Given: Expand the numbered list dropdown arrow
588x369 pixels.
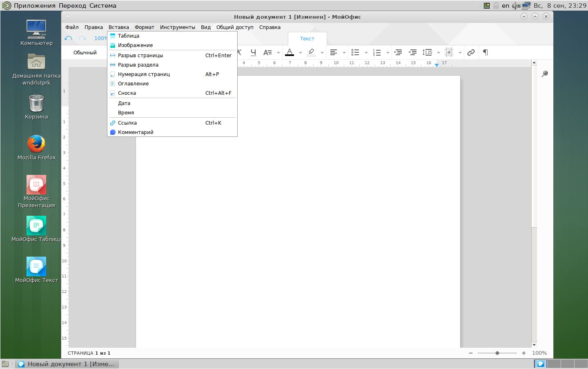Looking at the screenshot, I should [x=388, y=53].
